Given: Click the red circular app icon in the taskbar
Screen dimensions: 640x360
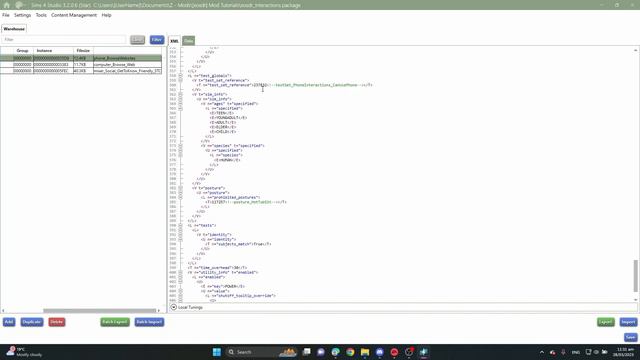Looking at the screenshot, I should [394, 352].
